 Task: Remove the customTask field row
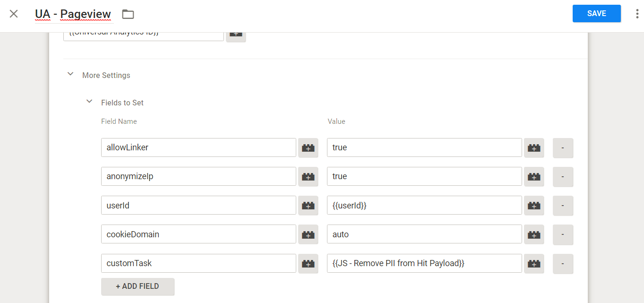(x=562, y=263)
